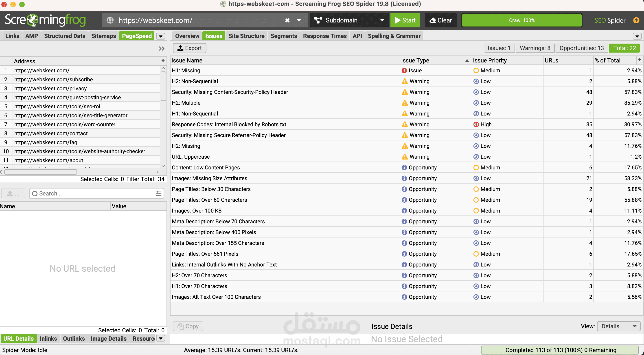The image size is (644, 355).
Task: Click High priority icon for Blocked by Robots.txt
Action: click(x=476, y=124)
